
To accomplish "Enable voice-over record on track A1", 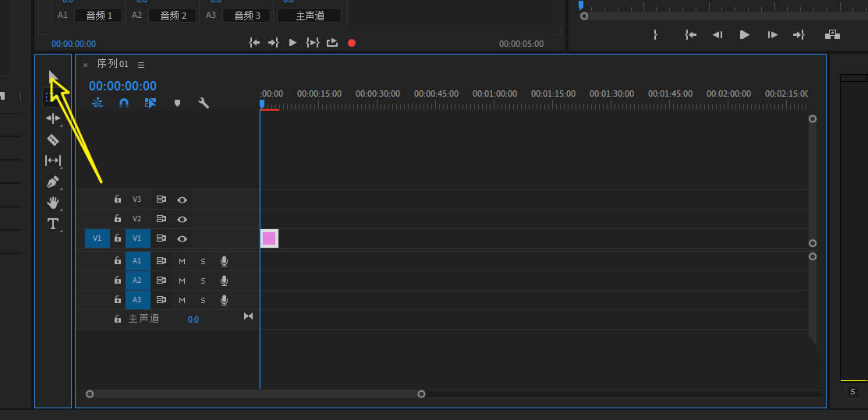I will click(x=224, y=261).
